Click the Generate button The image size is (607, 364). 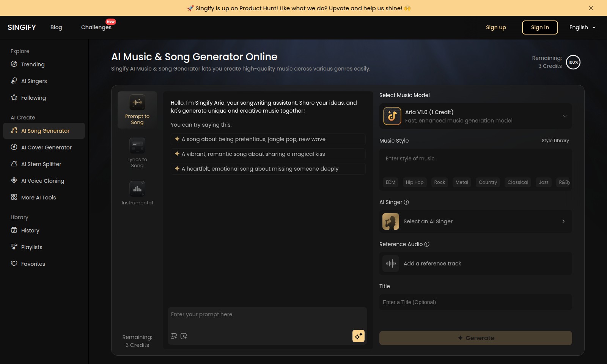476,338
